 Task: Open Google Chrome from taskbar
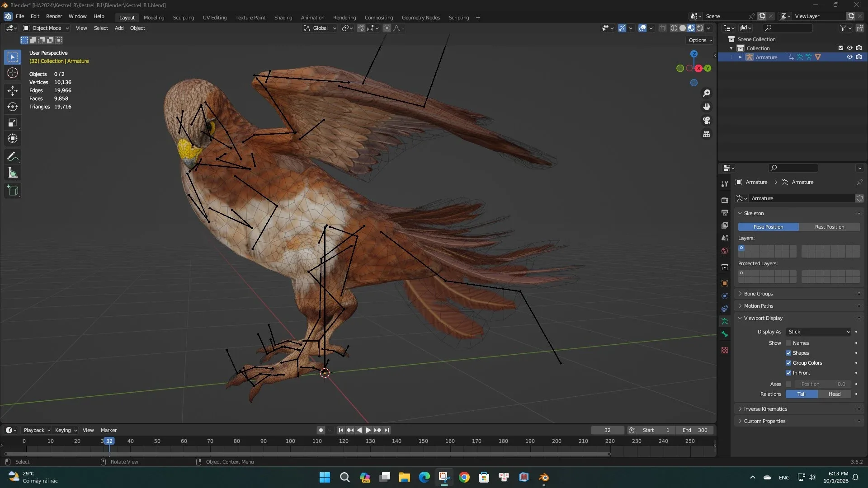pos(464,477)
